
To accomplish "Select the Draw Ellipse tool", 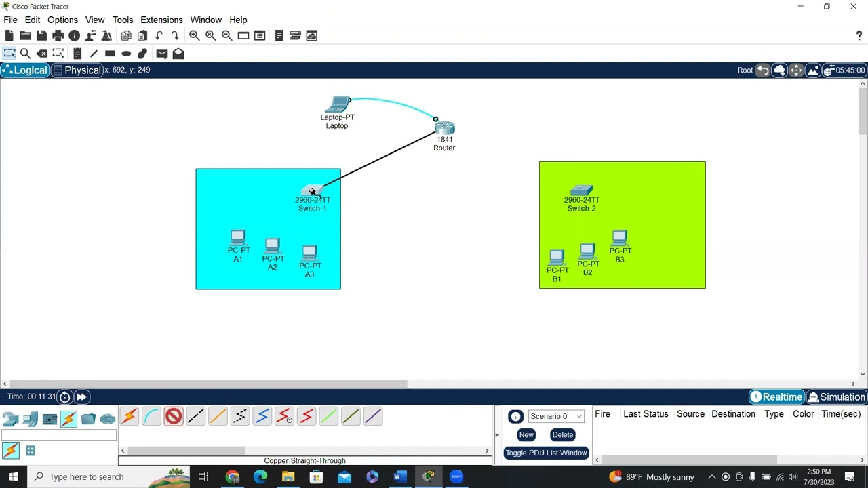I will click(x=126, y=54).
